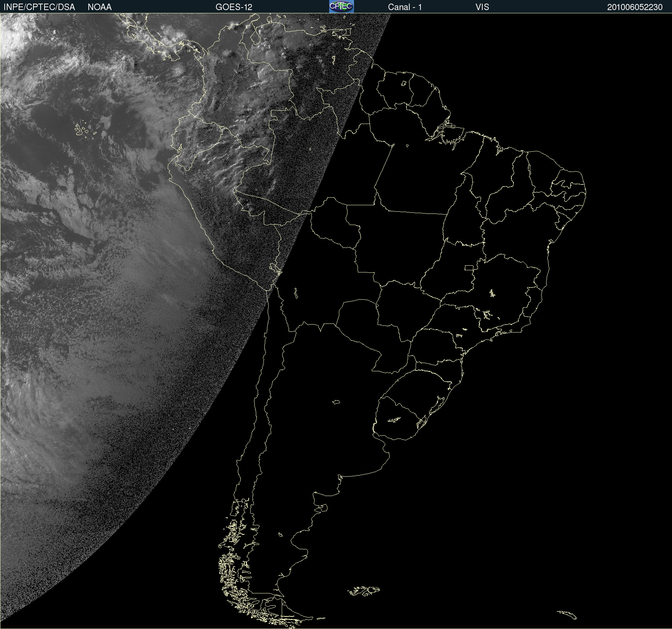Viewport: 672px width, 629px height.
Task: Click the NOAA label in header
Action: [x=100, y=7]
